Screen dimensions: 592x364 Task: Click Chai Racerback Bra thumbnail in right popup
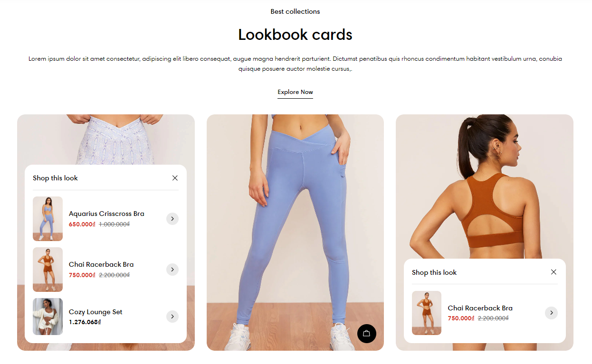pyautogui.click(x=427, y=313)
